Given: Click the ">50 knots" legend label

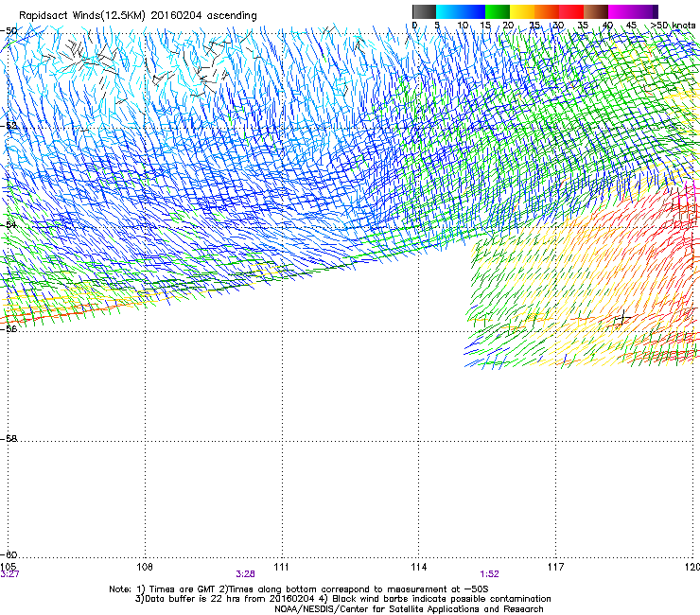Looking at the screenshot, I should click(673, 26).
